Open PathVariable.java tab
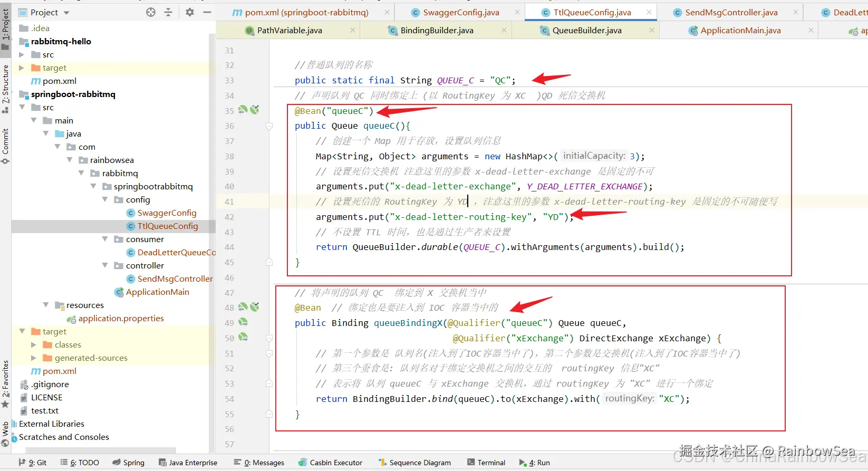The image size is (868, 471). 290,31
